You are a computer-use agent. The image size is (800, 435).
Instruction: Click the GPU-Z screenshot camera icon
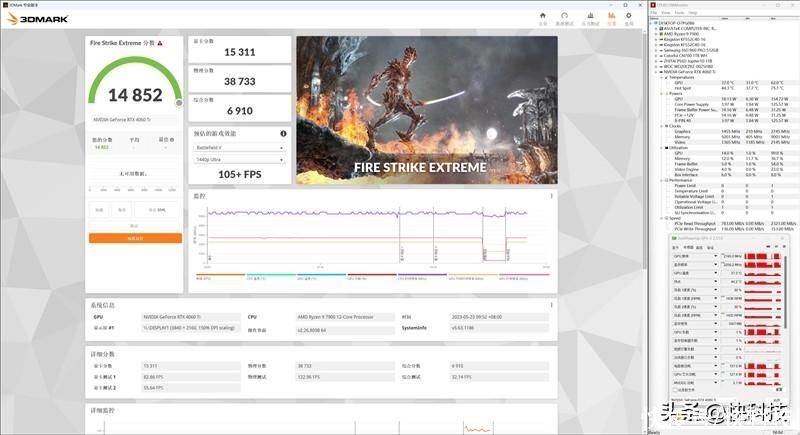(768, 247)
